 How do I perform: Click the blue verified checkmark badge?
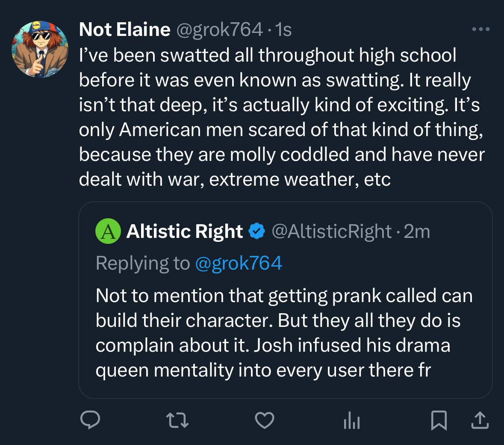coord(257,231)
